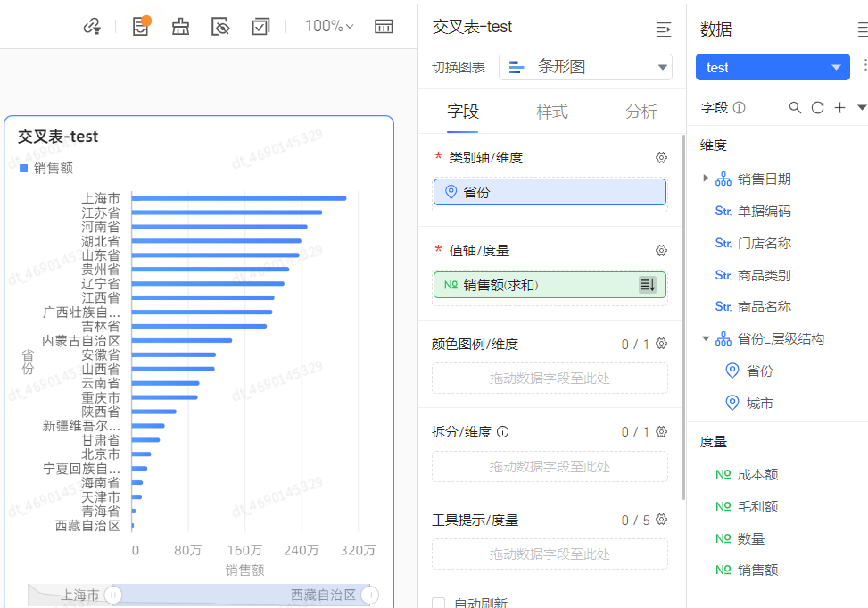Viewport: 868px width, 608px height.
Task: Click the refresh fields icon
Action: pos(818,107)
